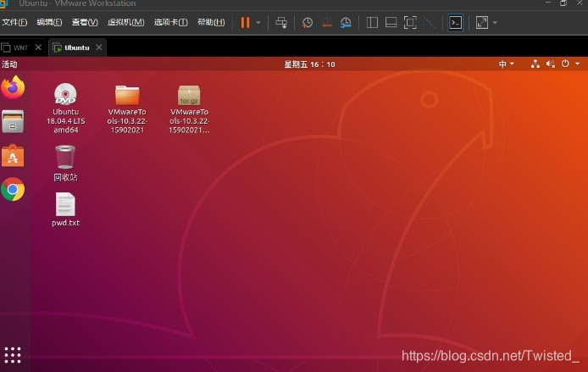Open the Files manager from the dock

[13, 121]
